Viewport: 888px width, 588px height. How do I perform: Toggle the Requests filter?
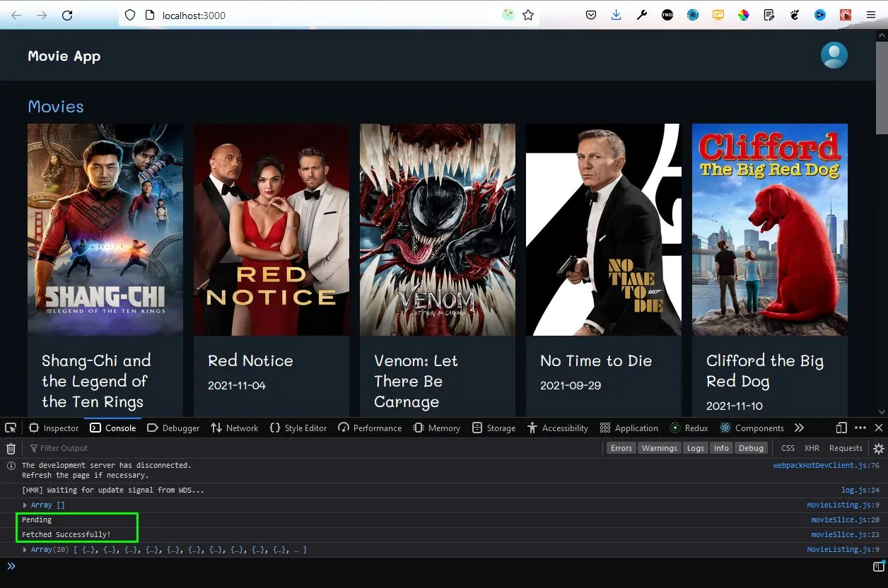(x=846, y=448)
